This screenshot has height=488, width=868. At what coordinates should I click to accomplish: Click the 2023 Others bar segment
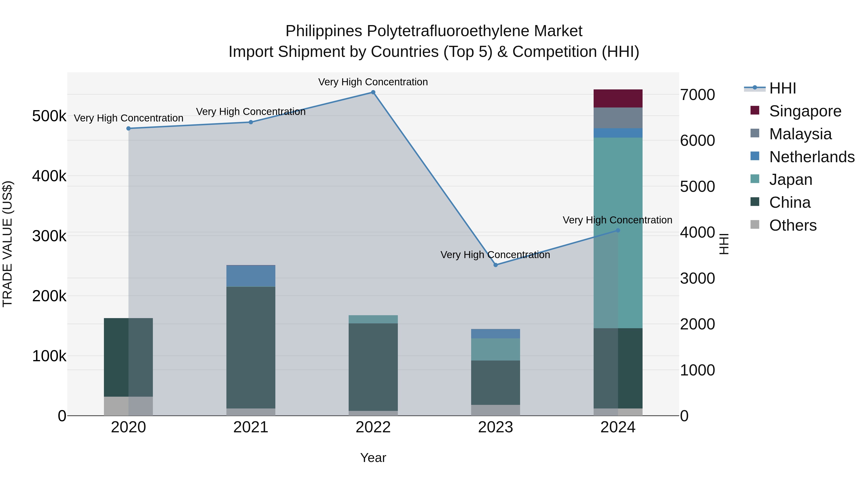pyautogui.click(x=495, y=410)
